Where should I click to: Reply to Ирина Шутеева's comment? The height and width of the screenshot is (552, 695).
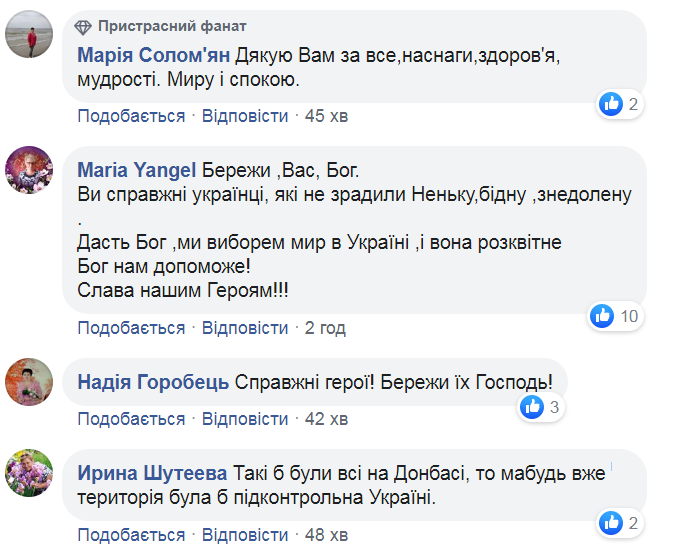point(245,534)
